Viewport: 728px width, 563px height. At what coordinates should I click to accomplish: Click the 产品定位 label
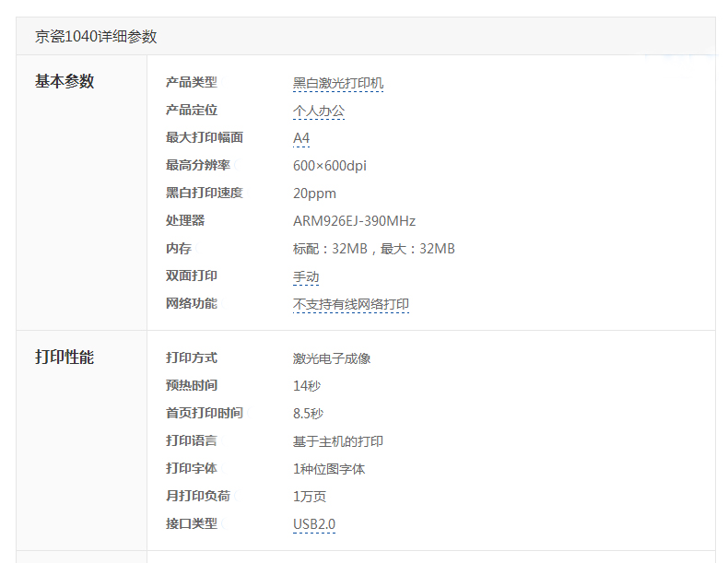pos(192,110)
